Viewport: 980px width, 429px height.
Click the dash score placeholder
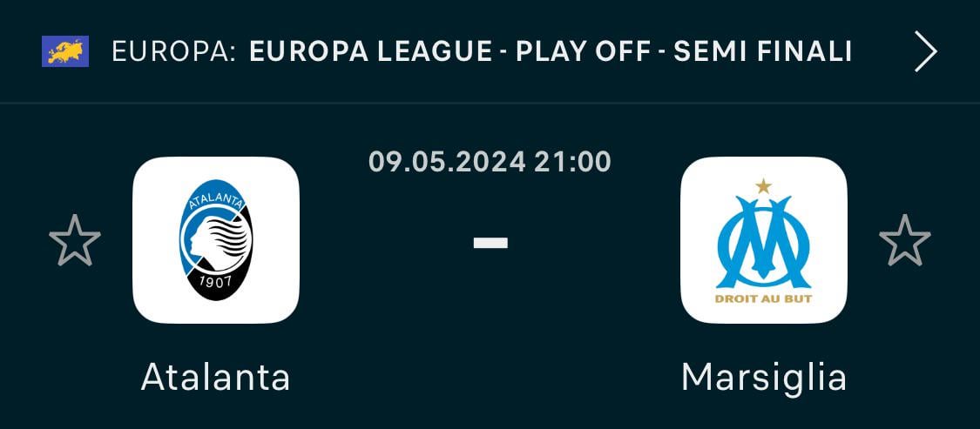pos(490,242)
